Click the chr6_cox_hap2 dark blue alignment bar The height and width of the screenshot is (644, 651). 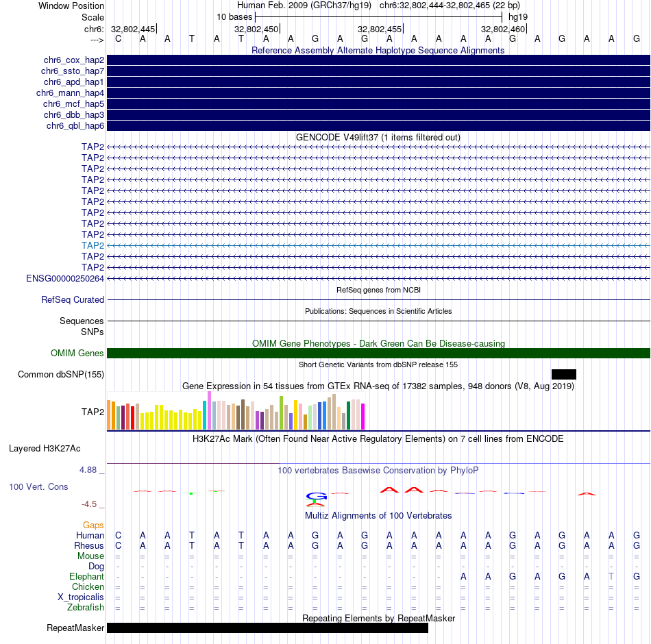point(378,60)
